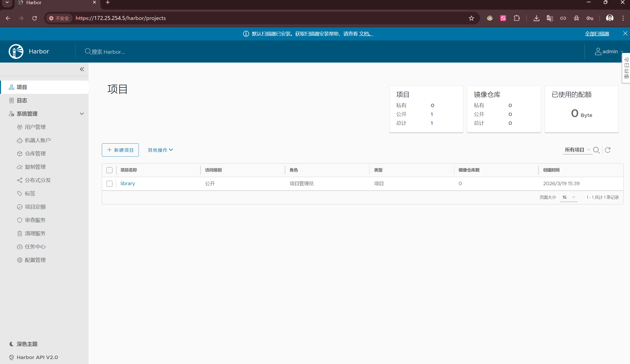The height and width of the screenshot is (364, 630).
Task: Click the 新建项目 button
Action: tap(120, 150)
